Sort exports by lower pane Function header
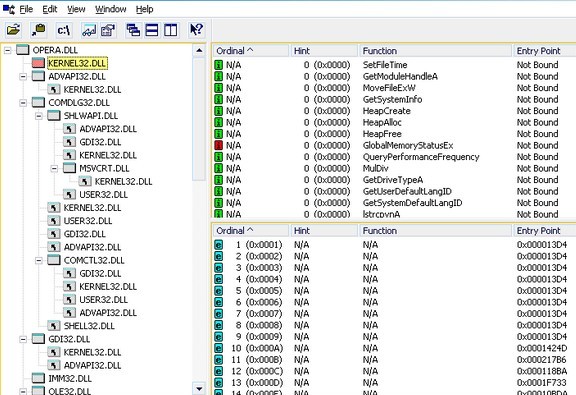 (435, 230)
